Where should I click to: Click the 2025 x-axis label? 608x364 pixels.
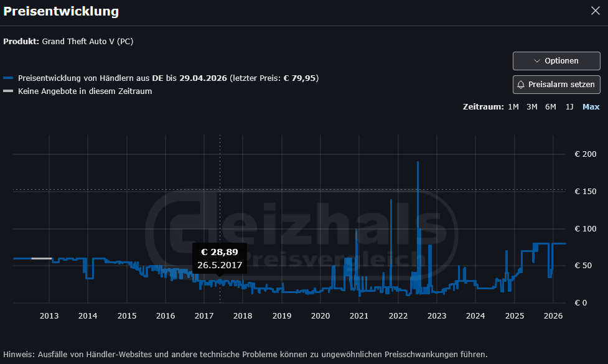pyautogui.click(x=515, y=315)
